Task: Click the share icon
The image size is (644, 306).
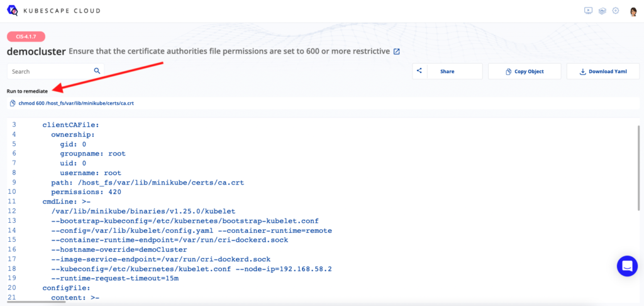Action: [419, 71]
